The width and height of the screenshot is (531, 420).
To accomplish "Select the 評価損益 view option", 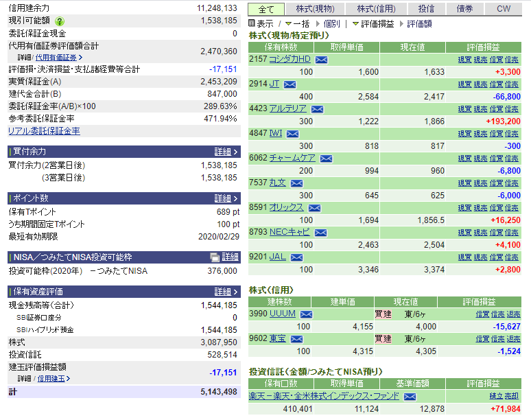I will click(x=377, y=24).
